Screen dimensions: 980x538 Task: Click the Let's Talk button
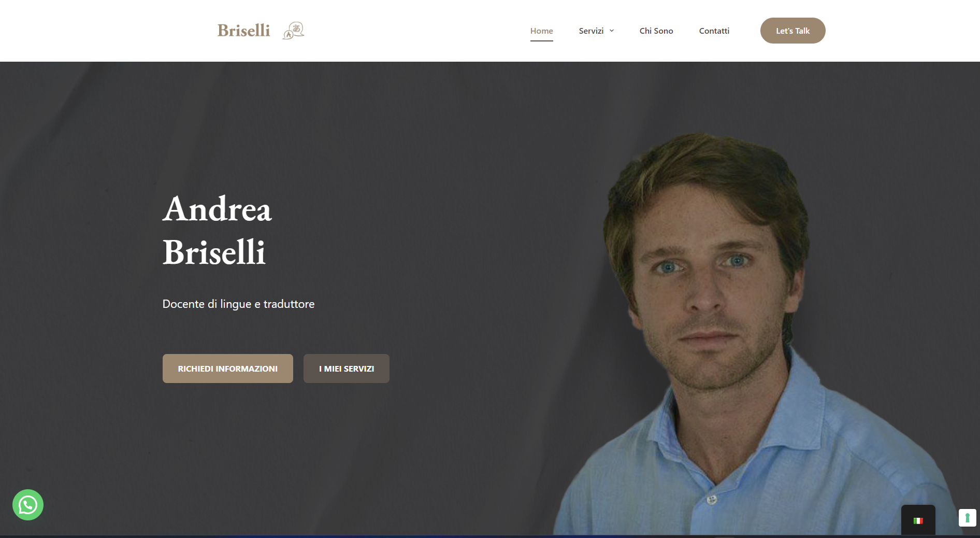point(792,31)
